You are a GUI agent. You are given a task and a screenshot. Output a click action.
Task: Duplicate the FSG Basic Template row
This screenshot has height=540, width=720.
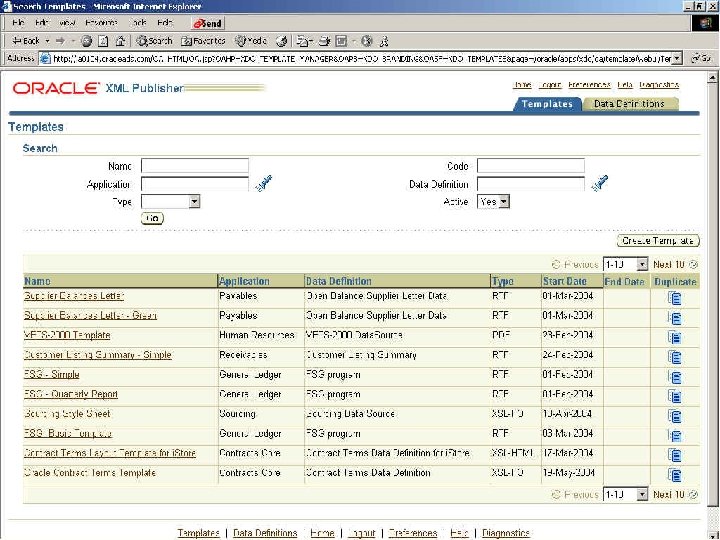pos(675,436)
